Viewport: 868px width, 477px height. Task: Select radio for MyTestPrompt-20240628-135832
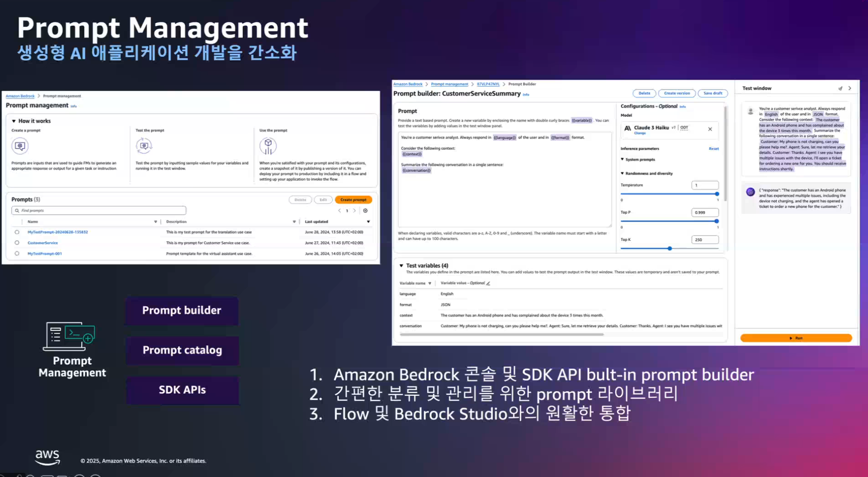[17, 232]
